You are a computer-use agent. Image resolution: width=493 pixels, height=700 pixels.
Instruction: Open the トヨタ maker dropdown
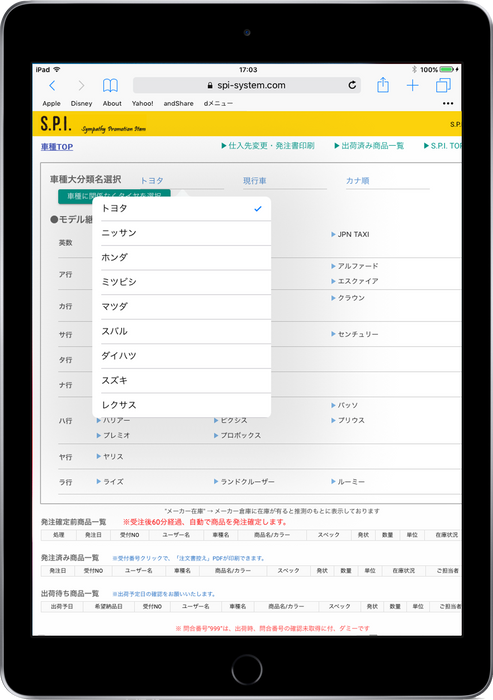(181, 181)
